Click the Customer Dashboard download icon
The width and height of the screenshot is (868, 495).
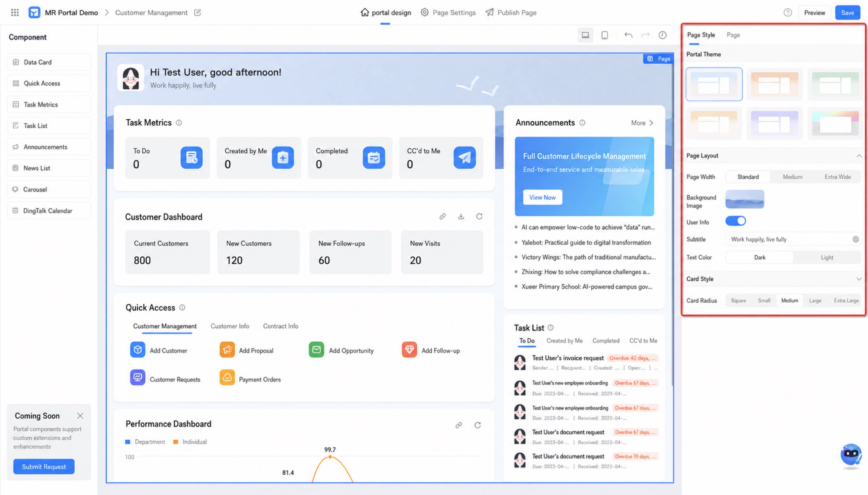[461, 216]
